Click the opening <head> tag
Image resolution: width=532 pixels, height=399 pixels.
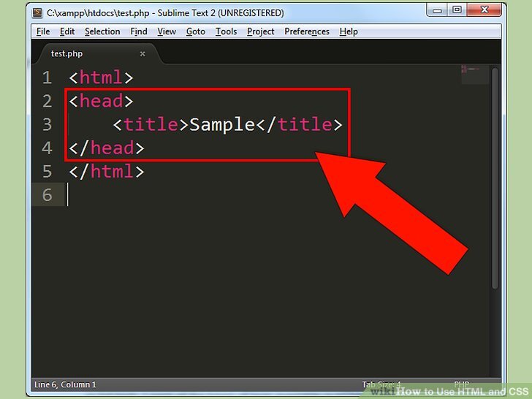[101, 101]
